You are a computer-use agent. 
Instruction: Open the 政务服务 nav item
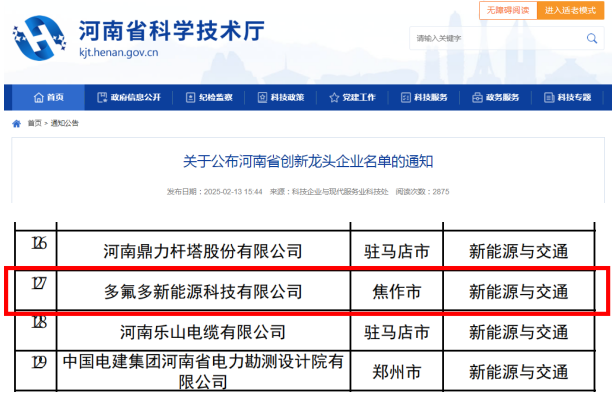coord(496,97)
